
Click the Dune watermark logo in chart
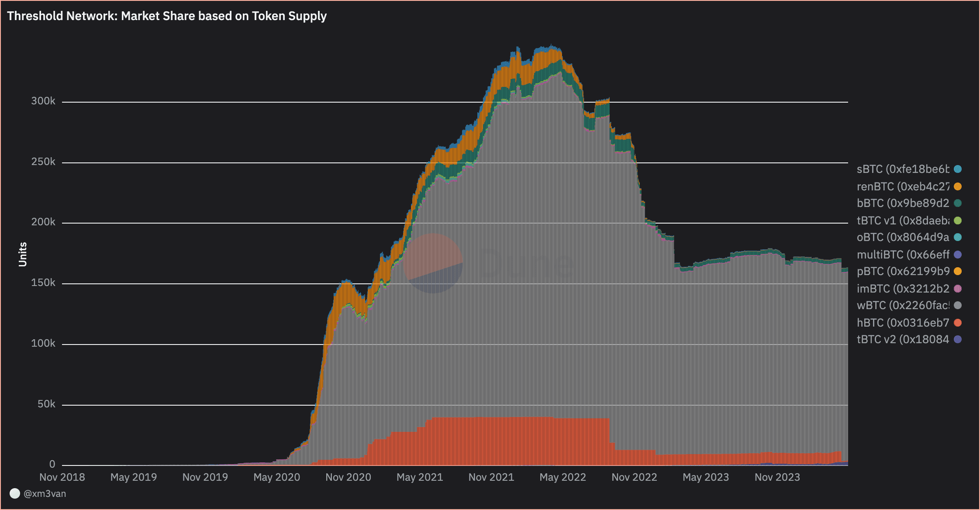coord(433,263)
